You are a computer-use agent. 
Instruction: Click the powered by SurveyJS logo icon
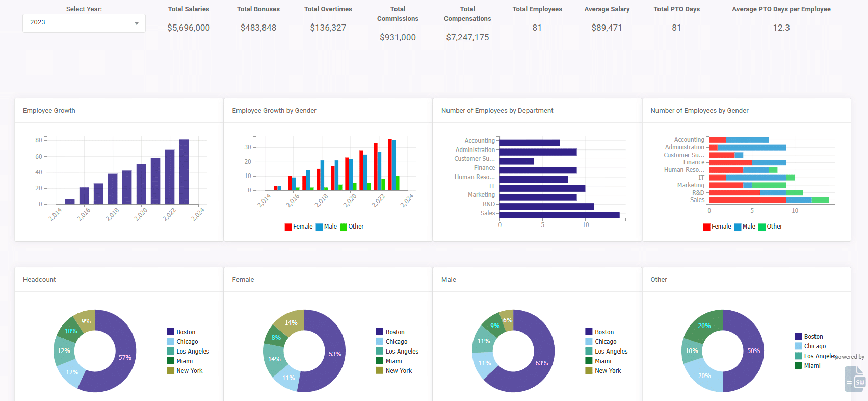(856, 380)
